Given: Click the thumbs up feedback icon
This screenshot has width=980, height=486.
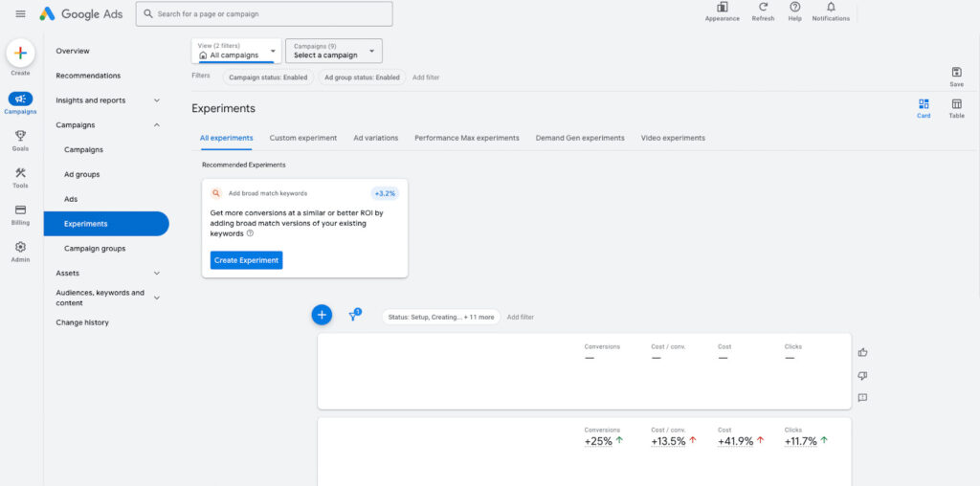Looking at the screenshot, I should pos(862,352).
